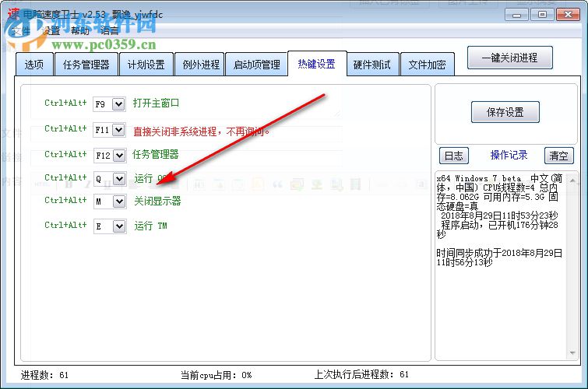The height and width of the screenshot is (389, 588).
Task: Click the 日志 button
Action: 454,156
